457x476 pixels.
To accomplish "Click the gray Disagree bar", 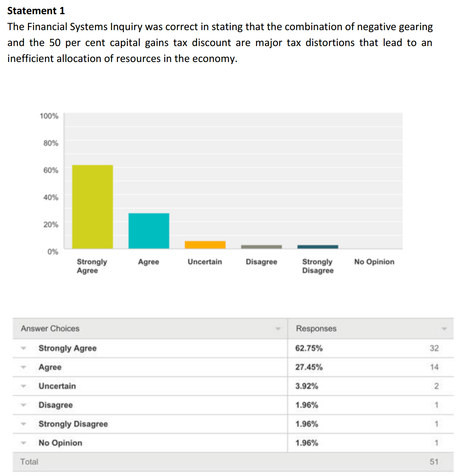I will click(261, 246).
